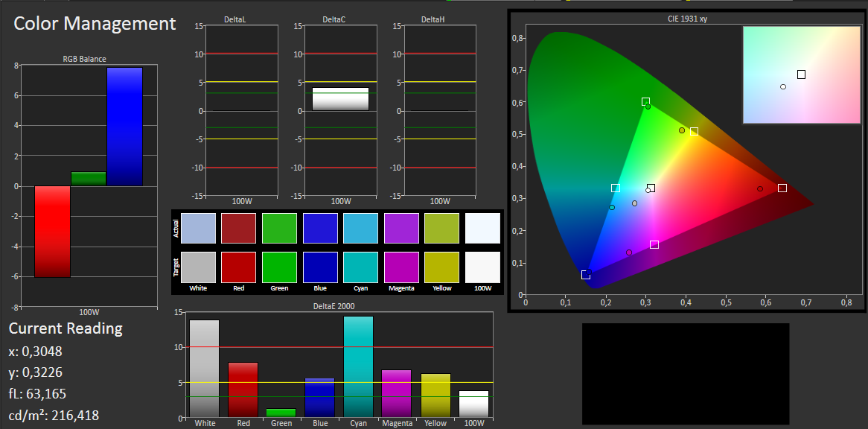Click the Target White swatch
Viewport: 868px width, 429px height.
(x=198, y=267)
